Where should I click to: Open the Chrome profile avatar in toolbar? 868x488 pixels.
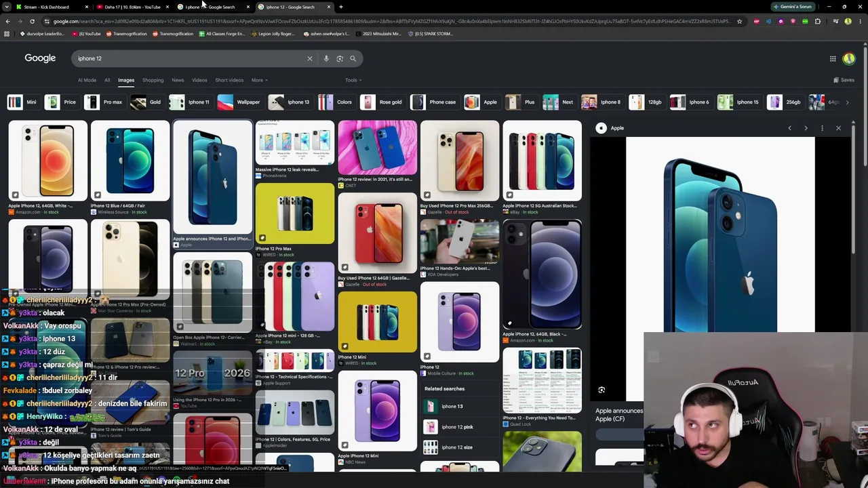(x=848, y=21)
